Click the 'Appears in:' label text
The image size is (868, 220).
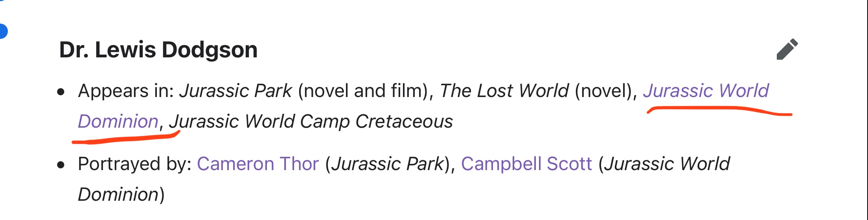point(126,91)
